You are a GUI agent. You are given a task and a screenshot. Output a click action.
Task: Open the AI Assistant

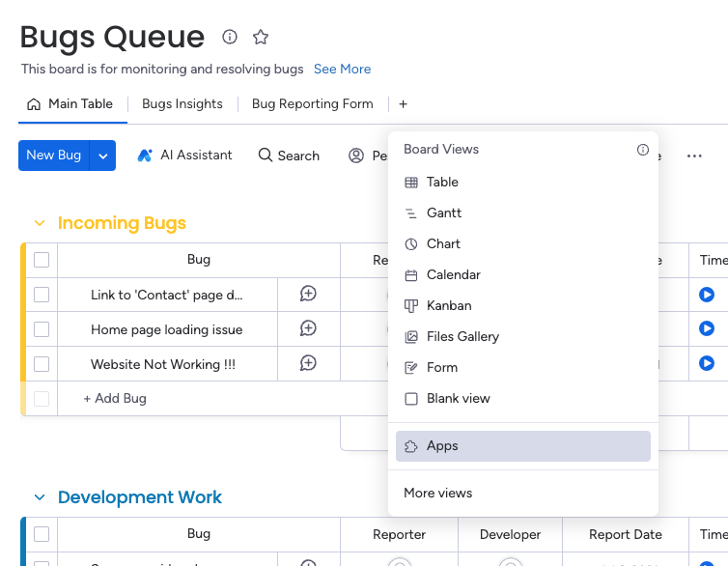(184, 156)
